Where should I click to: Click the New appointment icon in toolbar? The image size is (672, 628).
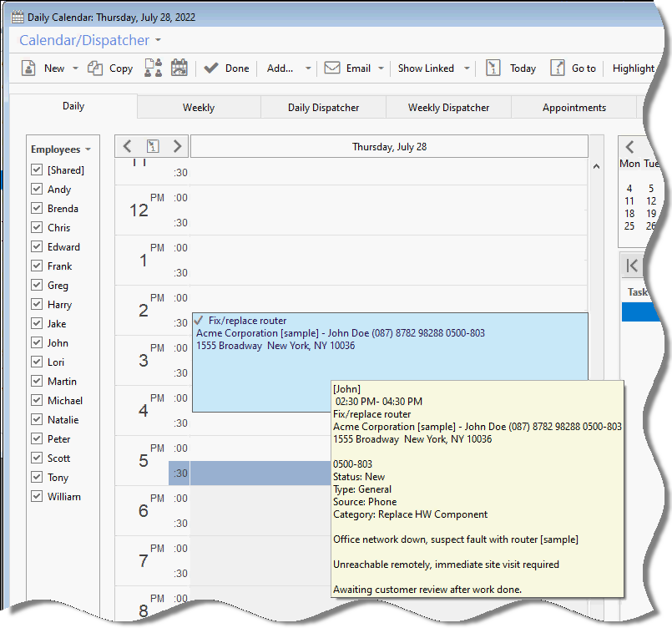click(28, 68)
